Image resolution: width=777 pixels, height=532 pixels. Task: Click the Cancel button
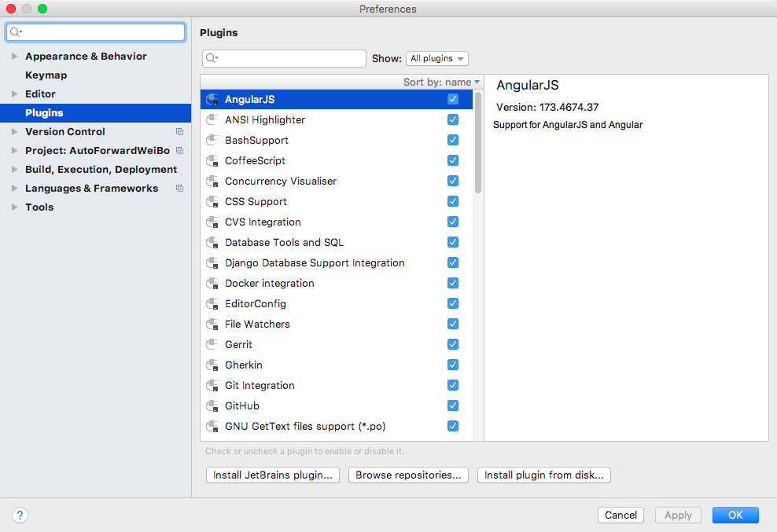click(x=620, y=515)
